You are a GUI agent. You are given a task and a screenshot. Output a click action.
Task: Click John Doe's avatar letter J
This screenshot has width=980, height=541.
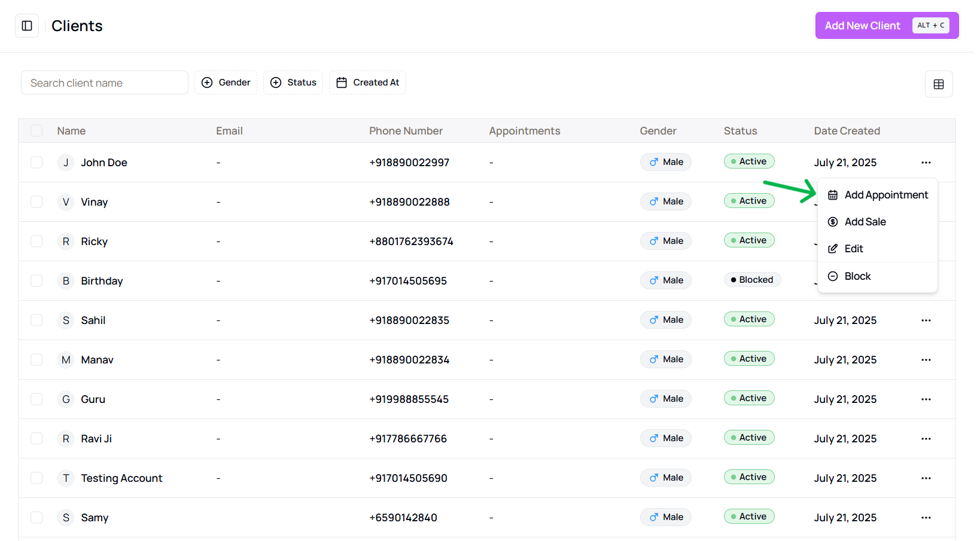click(66, 163)
